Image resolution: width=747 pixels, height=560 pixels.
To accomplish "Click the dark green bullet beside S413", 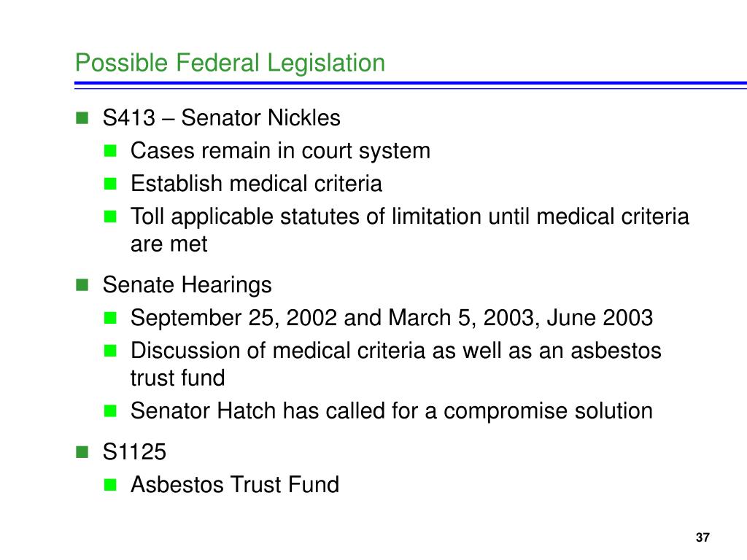I will click(82, 117).
